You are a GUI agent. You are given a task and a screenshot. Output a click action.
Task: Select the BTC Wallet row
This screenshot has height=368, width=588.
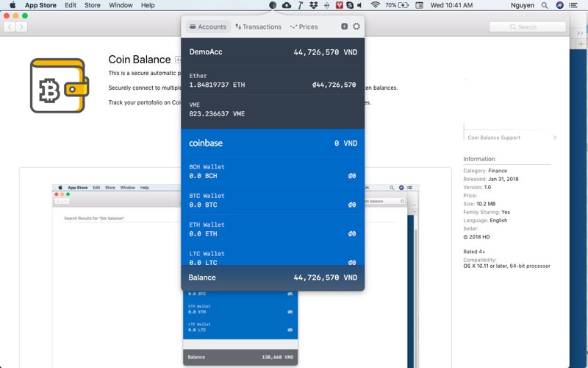(273, 200)
